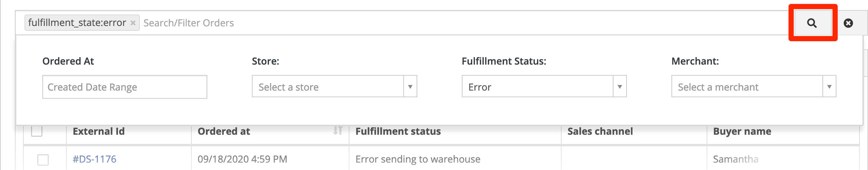Remove the fulfillment_state:error filter tag
The width and height of the screenshot is (868, 170).
[133, 23]
